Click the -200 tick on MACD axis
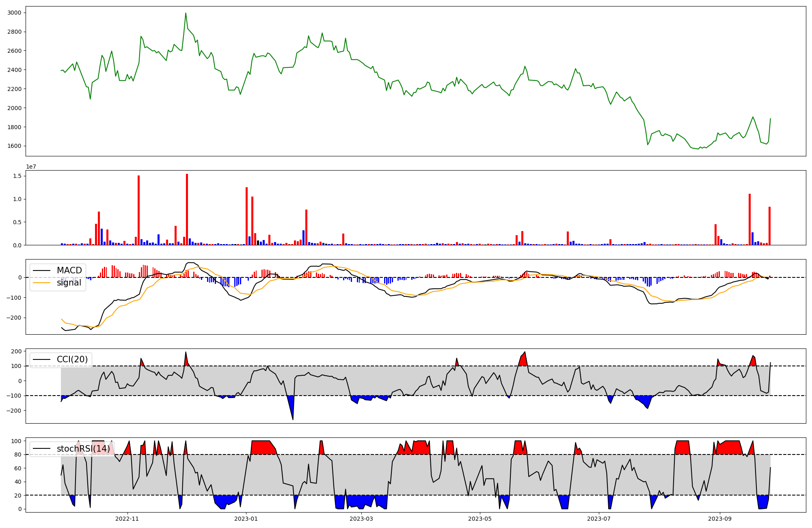Viewport: 812px width, 528px height. pyautogui.click(x=14, y=318)
